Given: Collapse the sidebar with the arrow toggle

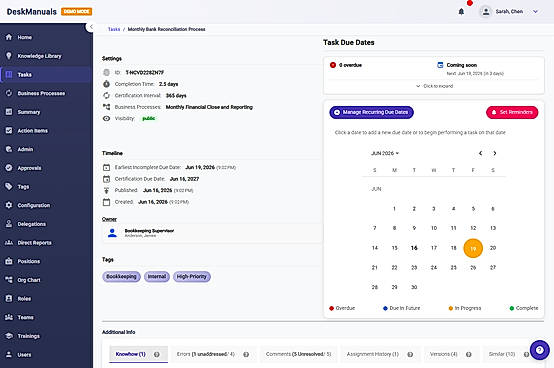Looking at the screenshot, I should click(91, 27).
